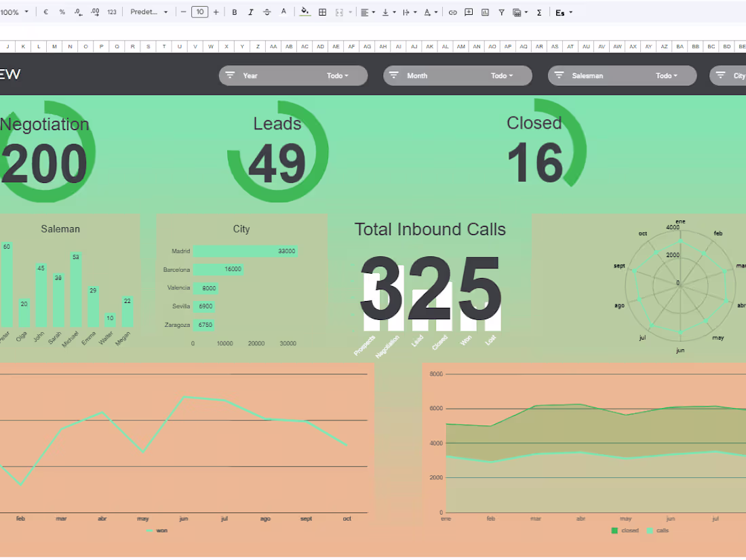Insert a chart from toolbar
Viewport: 746px width, 560px height.
[x=486, y=12]
